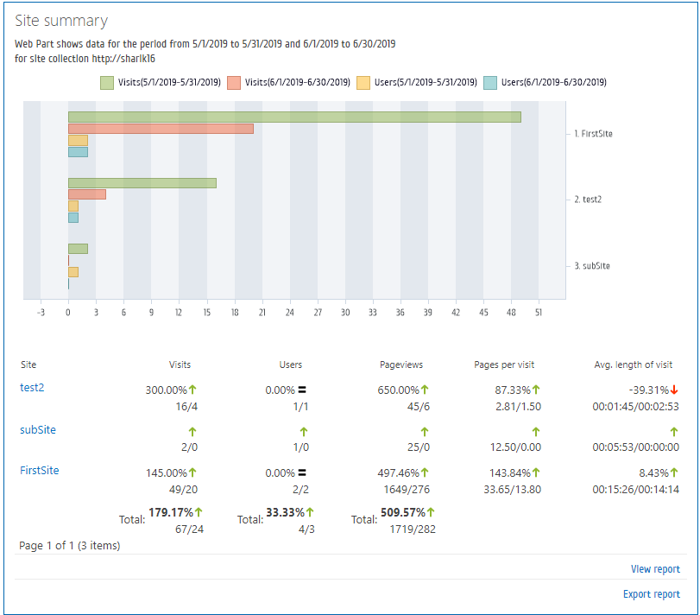Click subSite yellow May users bar

pyautogui.click(x=73, y=272)
